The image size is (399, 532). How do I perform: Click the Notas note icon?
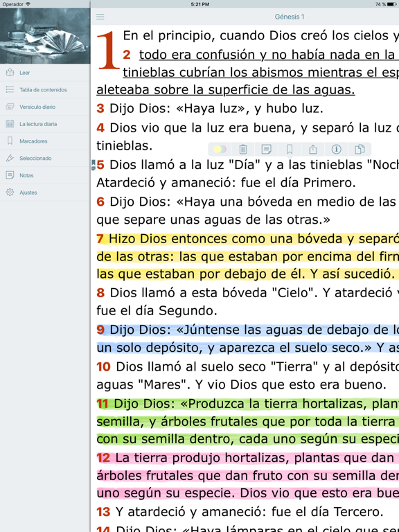(10, 175)
